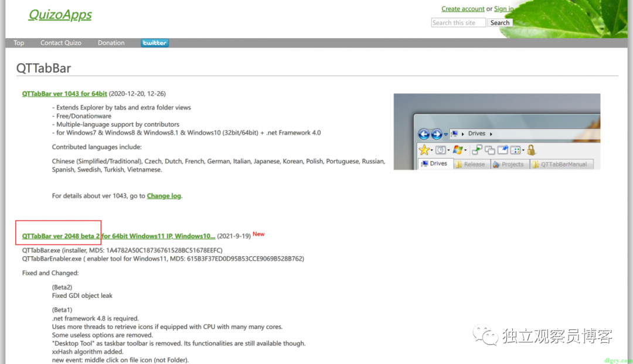The image size is (633, 364).
Task: Click the back arrow in Explorer screenshot
Action: pos(424,134)
